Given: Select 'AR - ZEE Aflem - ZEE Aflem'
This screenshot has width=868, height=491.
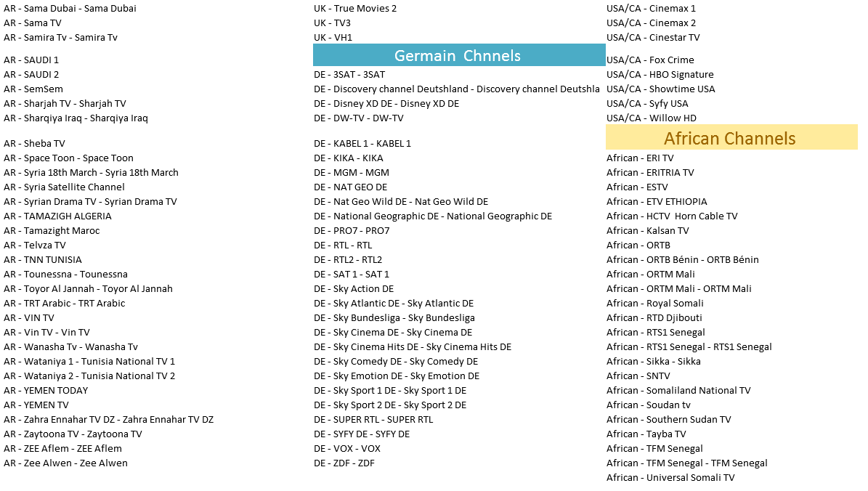Looking at the screenshot, I should (62, 448).
